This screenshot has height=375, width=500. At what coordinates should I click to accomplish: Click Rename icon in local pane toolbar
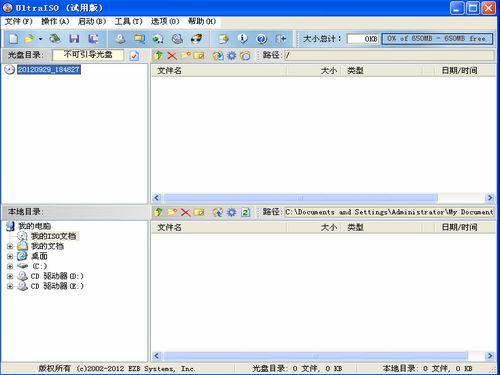pyautogui.click(x=199, y=212)
